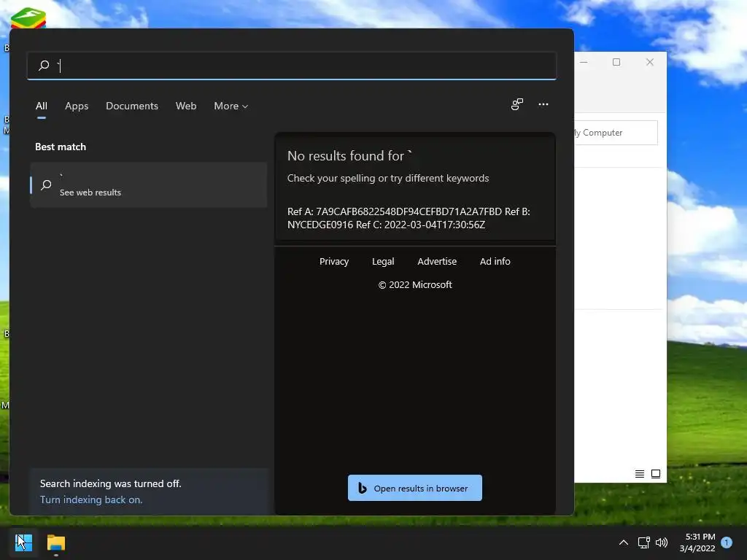Click the No results found for heading
The image size is (747, 560).
pos(349,156)
